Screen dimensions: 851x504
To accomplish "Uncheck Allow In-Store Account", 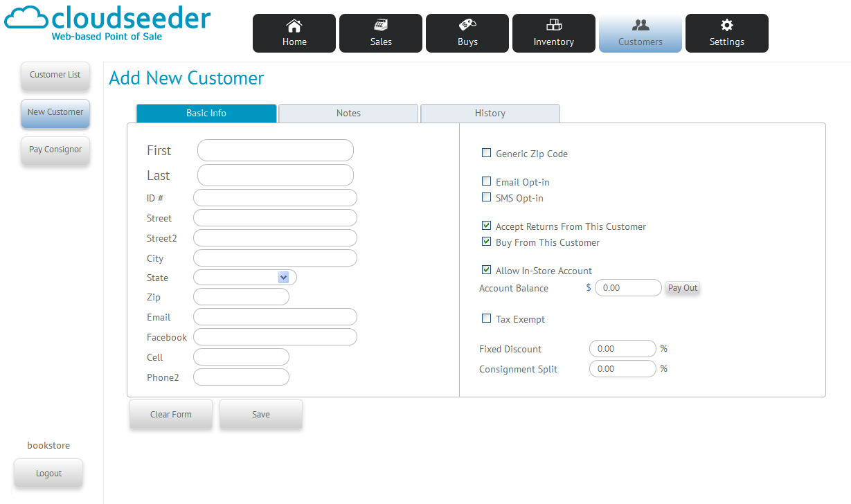I will coord(487,270).
